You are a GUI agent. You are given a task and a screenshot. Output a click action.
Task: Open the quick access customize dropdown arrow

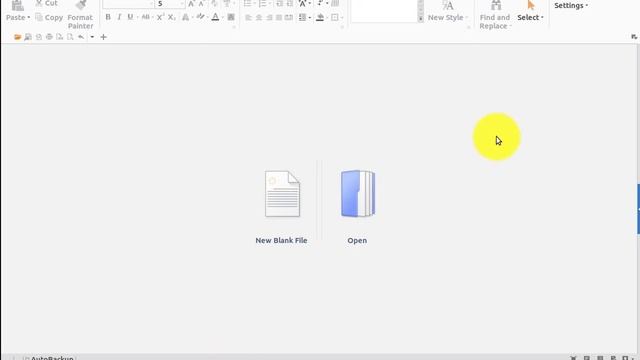tap(92, 37)
